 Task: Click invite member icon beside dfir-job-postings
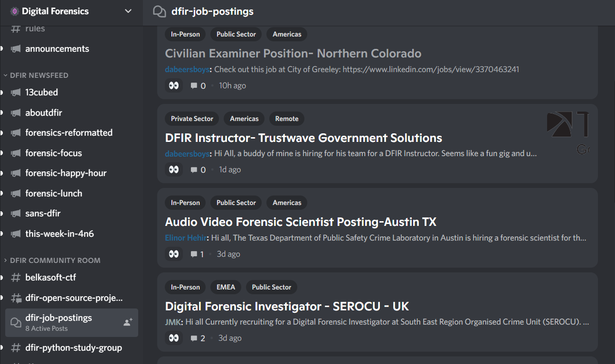(128, 323)
